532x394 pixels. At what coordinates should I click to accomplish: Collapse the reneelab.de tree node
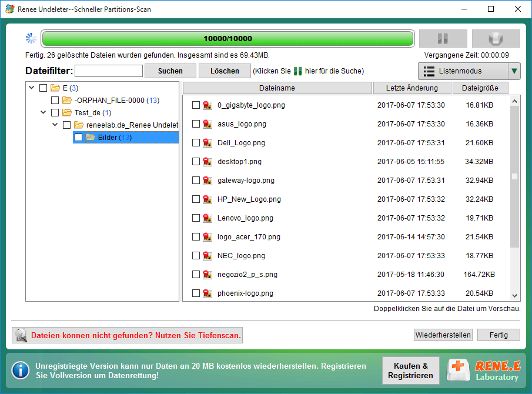tap(55, 125)
